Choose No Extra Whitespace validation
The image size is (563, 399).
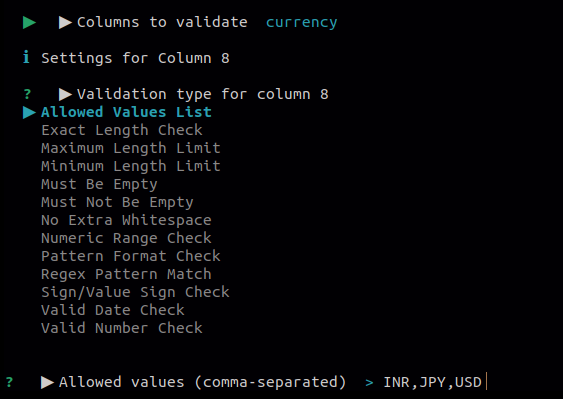(126, 220)
